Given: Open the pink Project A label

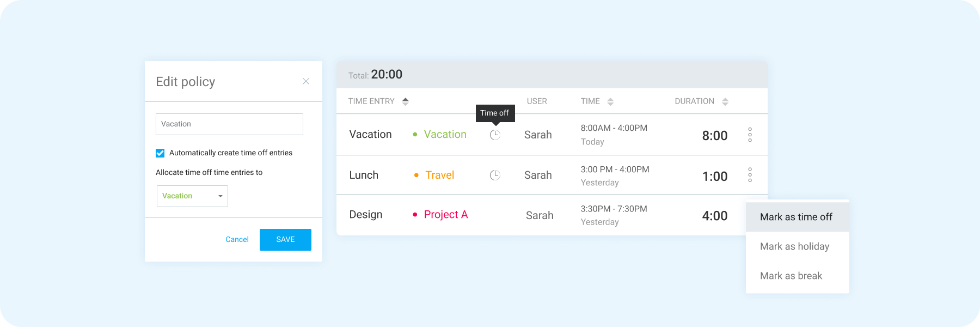Looking at the screenshot, I should 445,215.
